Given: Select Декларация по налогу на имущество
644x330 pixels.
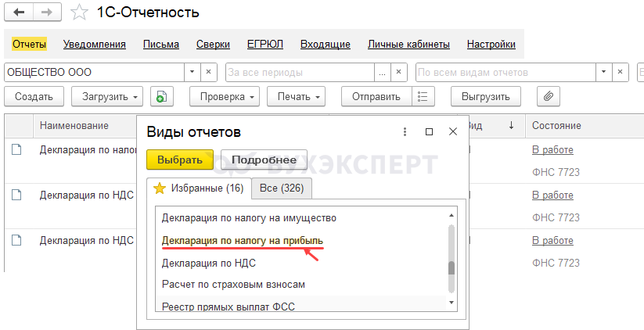Looking at the screenshot, I should tap(249, 218).
